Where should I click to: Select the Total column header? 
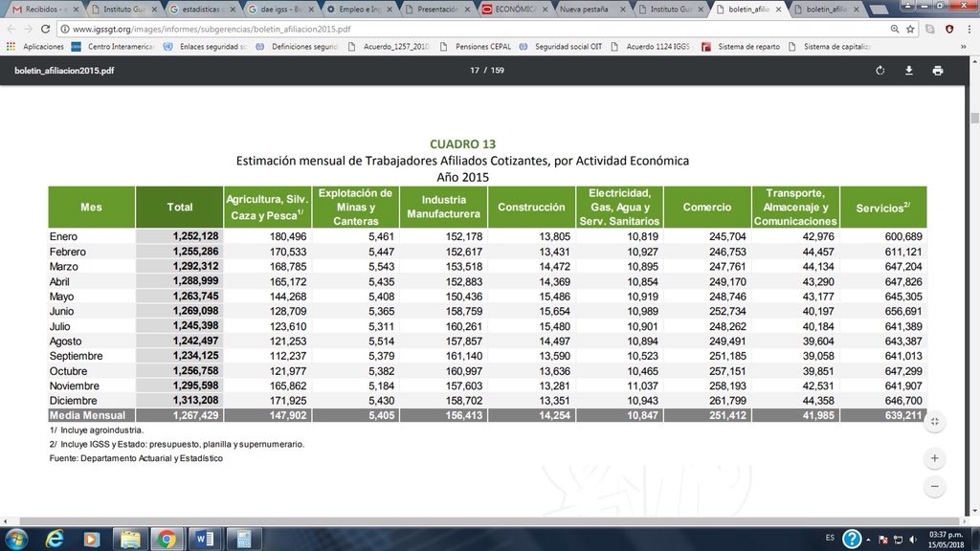tap(179, 207)
